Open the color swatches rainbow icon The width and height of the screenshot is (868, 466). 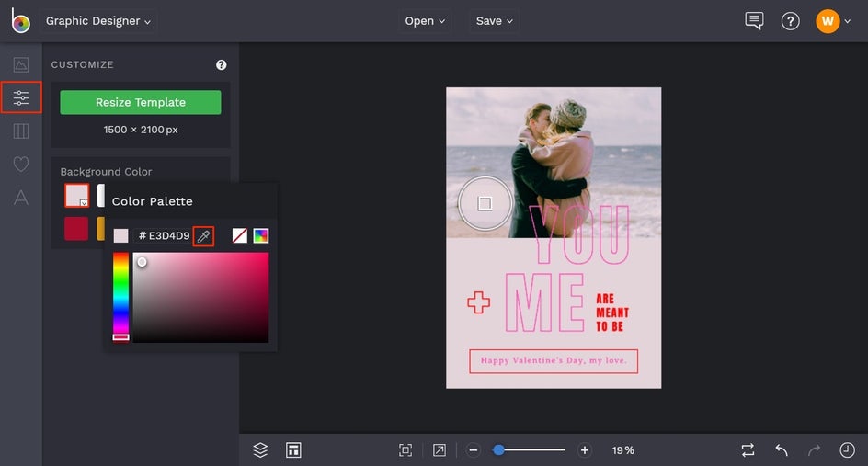point(261,236)
